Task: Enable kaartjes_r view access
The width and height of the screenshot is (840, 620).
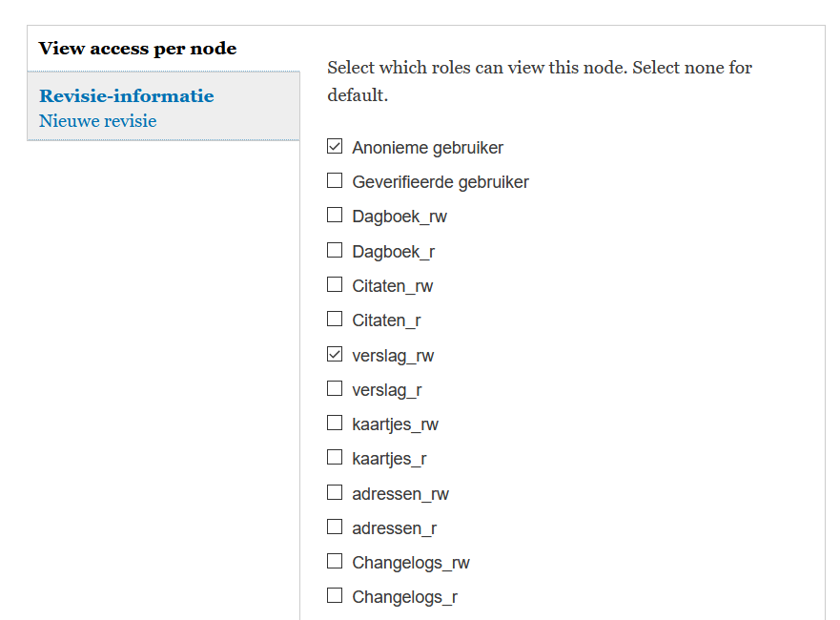Action: 335,458
